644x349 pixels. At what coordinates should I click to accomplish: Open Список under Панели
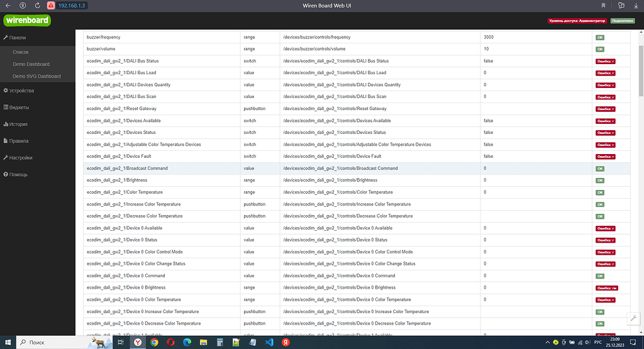pyautogui.click(x=21, y=52)
